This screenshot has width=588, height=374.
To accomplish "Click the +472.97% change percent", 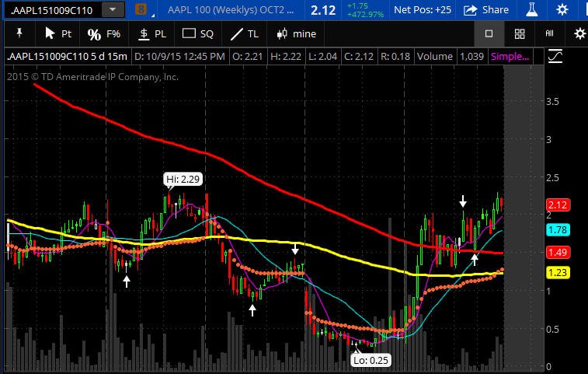I will click(x=365, y=14).
